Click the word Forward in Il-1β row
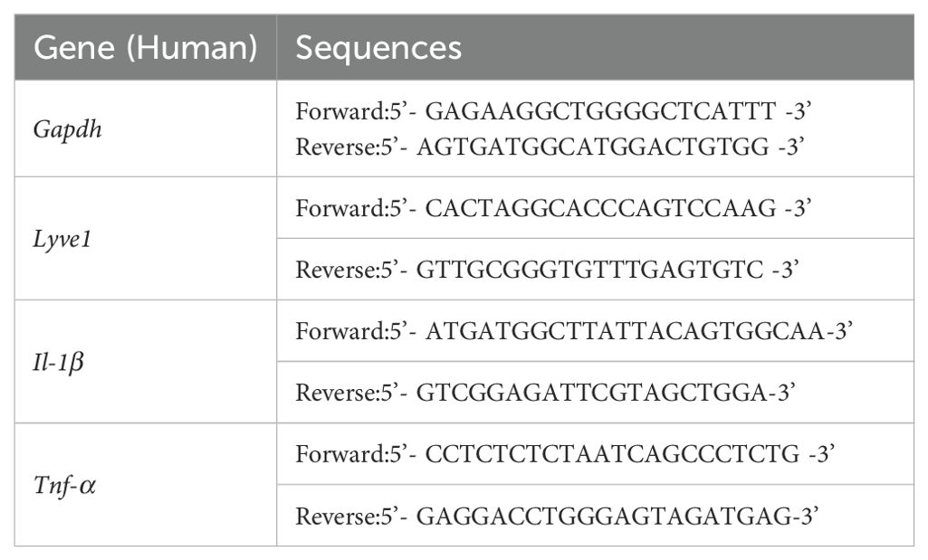This screenshot has width=928, height=560. 340,331
